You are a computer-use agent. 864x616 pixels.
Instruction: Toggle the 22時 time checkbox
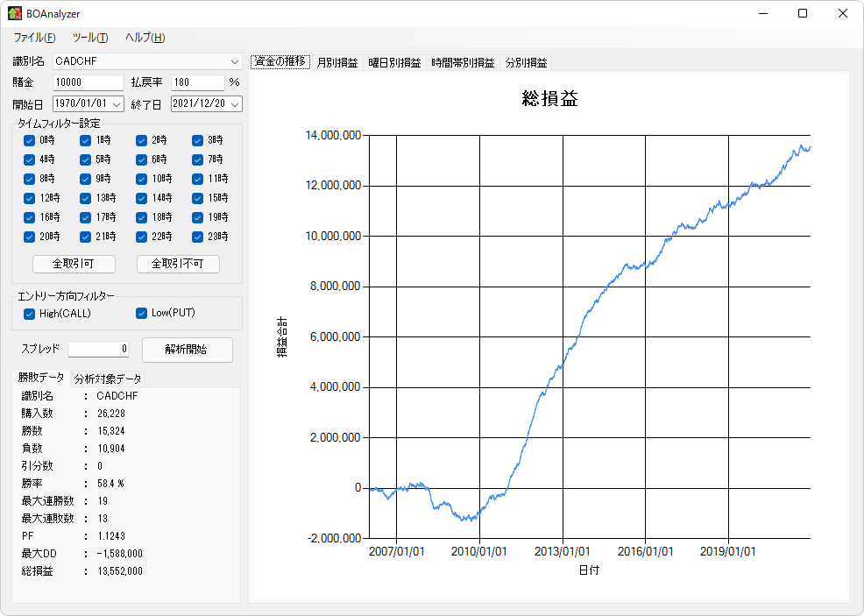point(142,237)
